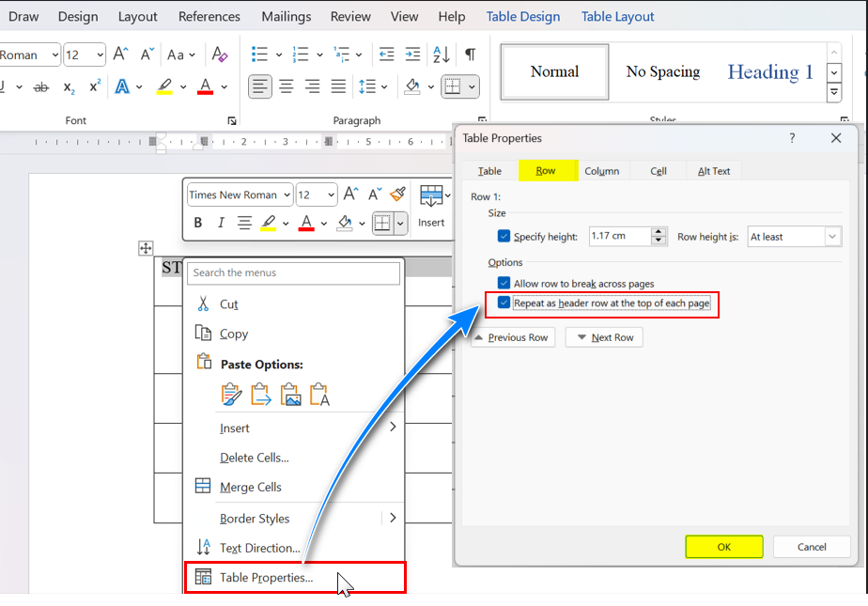868x606 pixels.
Task: Click the Search the menus field
Action: pos(293,272)
